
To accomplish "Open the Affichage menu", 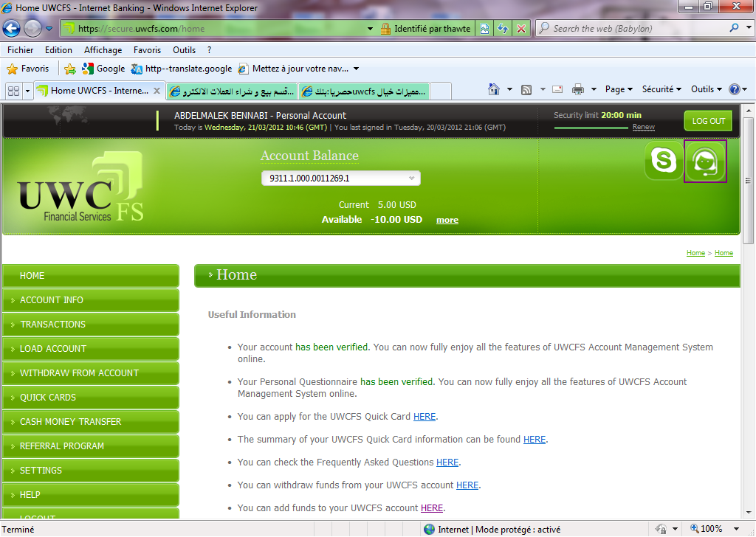I will point(103,50).
